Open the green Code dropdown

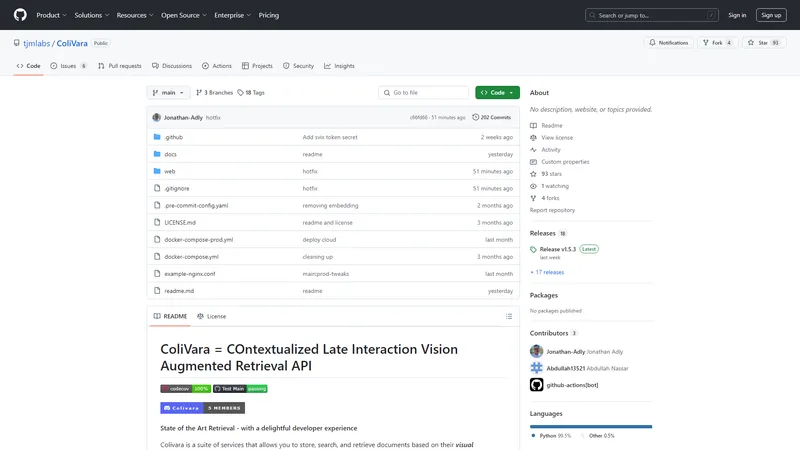(497, 92)
